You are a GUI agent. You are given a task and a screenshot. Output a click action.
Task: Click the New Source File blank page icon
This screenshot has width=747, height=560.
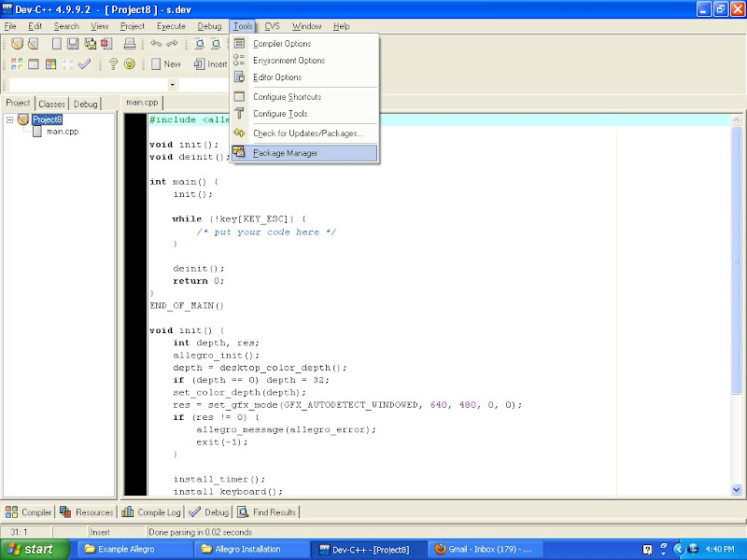[x=57, y=44]
